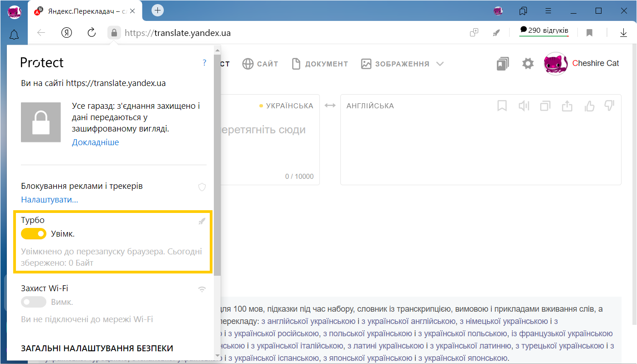Open the Докладніше link
This screenshot has width=637, height=364.
[96, 142]
